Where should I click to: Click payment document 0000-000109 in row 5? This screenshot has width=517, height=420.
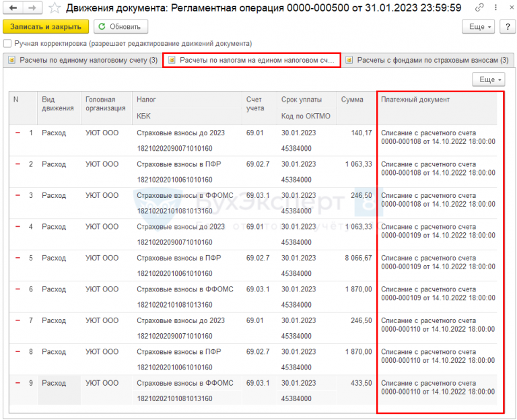[x=438, y=262]
